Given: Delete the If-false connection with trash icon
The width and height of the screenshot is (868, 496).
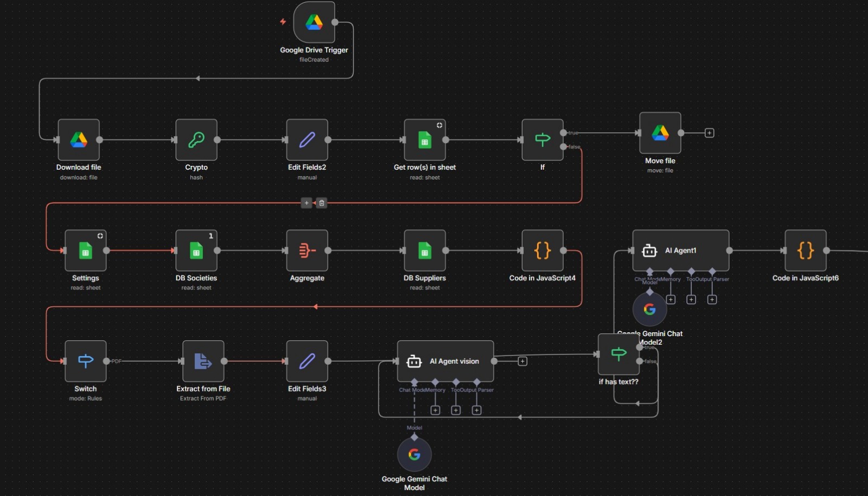Looking at the screenshot, I should tap(322, 203).
